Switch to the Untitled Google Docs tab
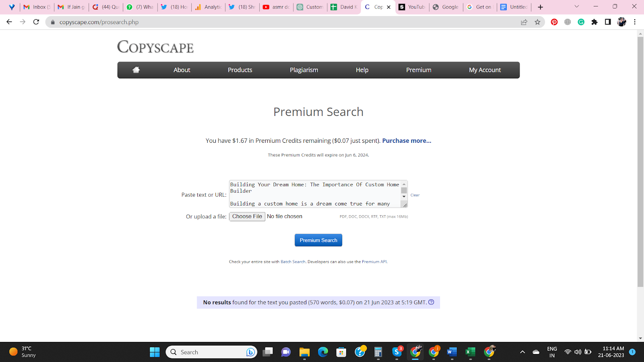This screenshot has height=362, width=644. [514, 7]
